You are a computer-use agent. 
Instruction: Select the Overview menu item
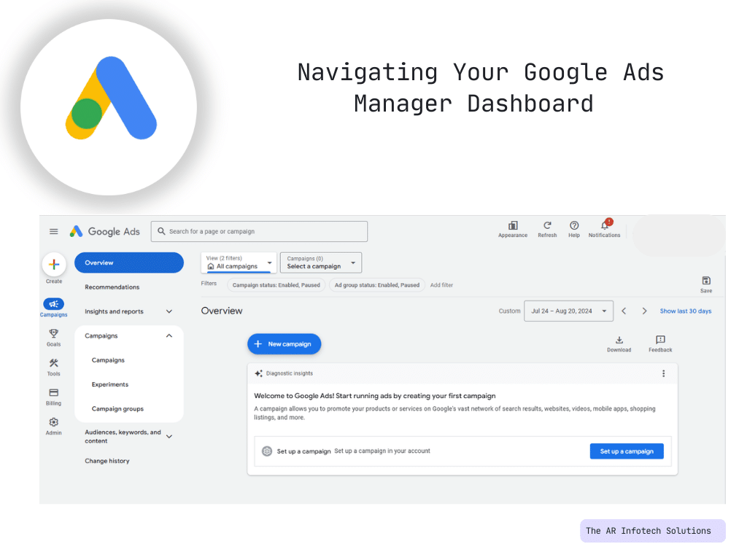coord(128,262)
